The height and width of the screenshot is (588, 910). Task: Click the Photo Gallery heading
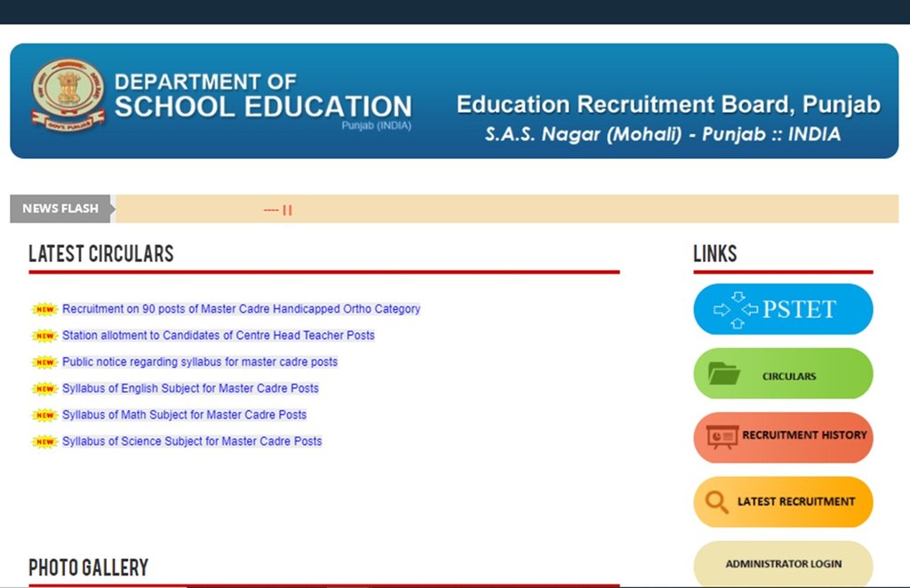tap(88, 567)
